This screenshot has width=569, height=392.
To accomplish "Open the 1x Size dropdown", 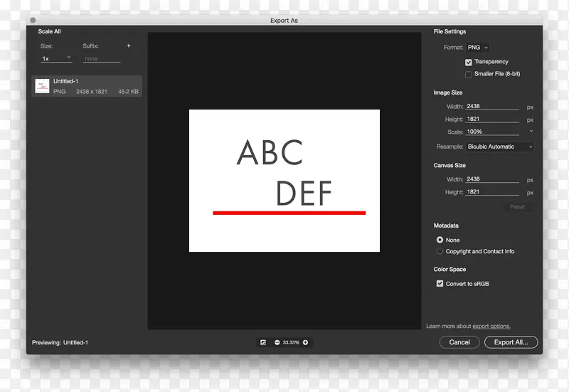I will tap(56, 58).
